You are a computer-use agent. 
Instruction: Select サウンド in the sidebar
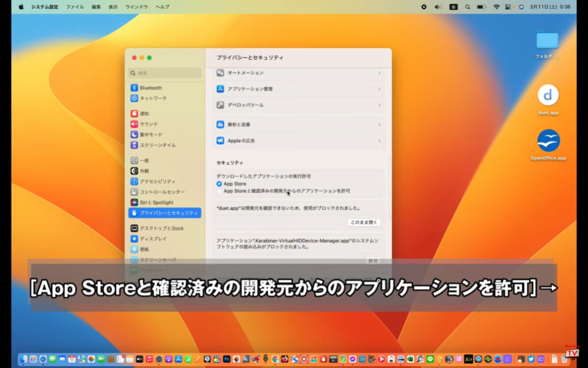pyautogui.click(x=165, y=124)
